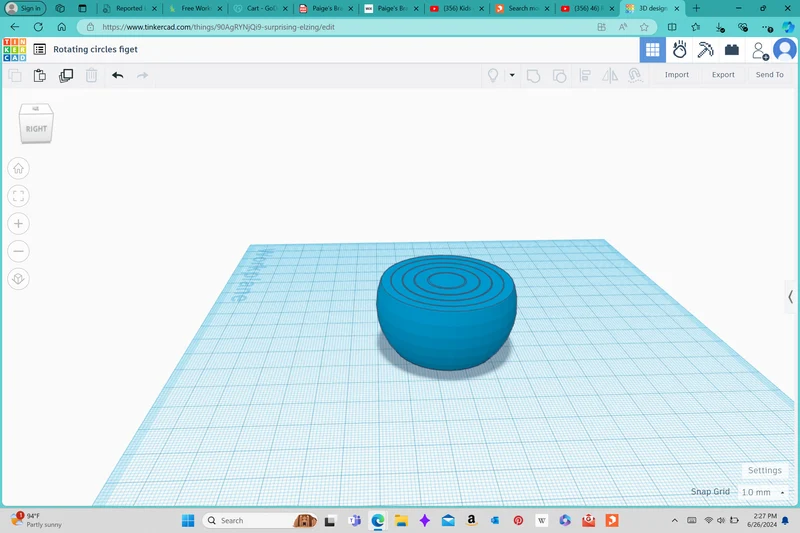Viewport: 800px width, 533px height.
Task: Click the Copy icon in the toolbar
Action: 15,75
